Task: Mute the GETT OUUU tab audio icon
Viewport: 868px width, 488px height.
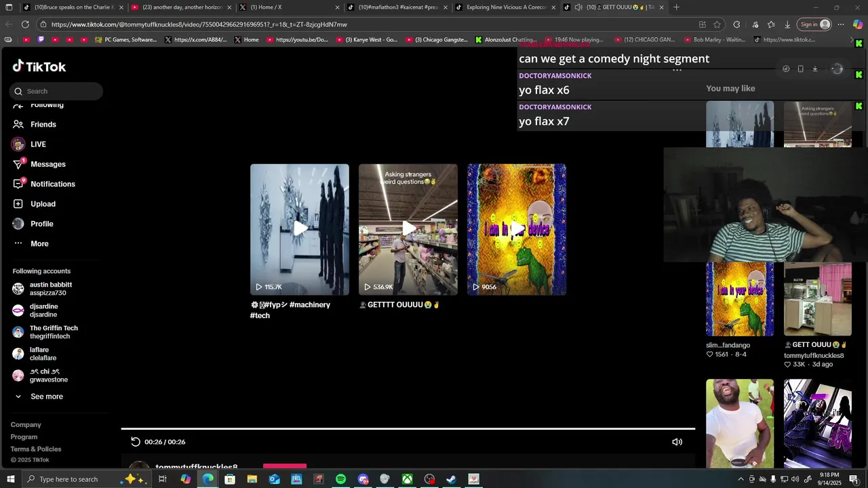Action: point(578,7)
